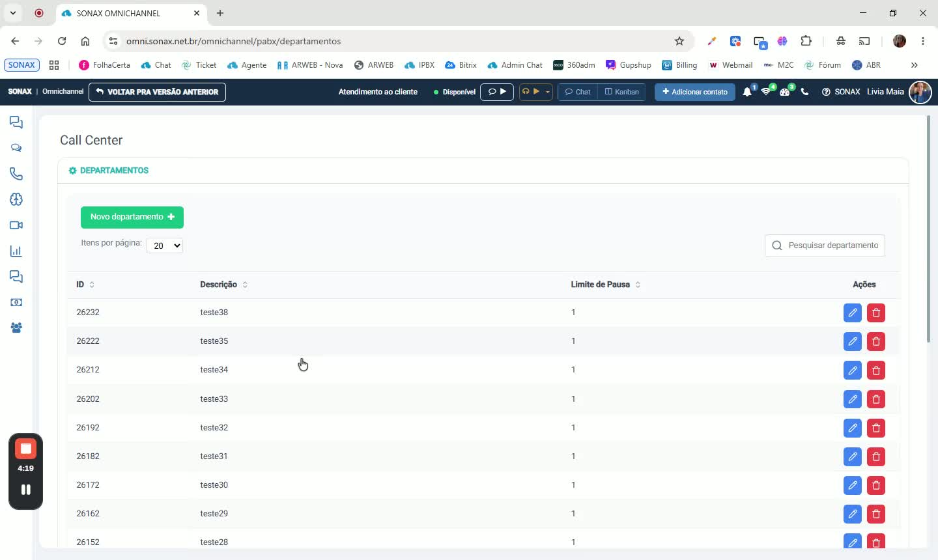Pause the screen recording

coord(25,490)
